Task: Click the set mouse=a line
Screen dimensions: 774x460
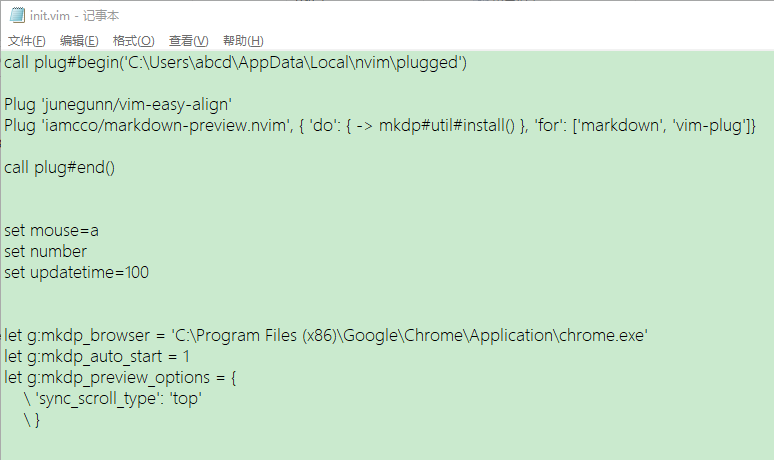Action: pos(51,230)
